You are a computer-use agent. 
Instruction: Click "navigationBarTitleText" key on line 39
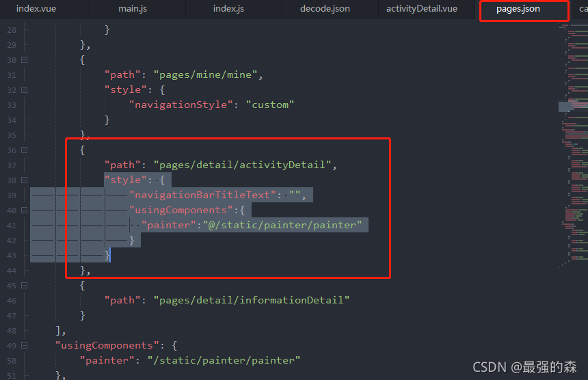point(202,195)
